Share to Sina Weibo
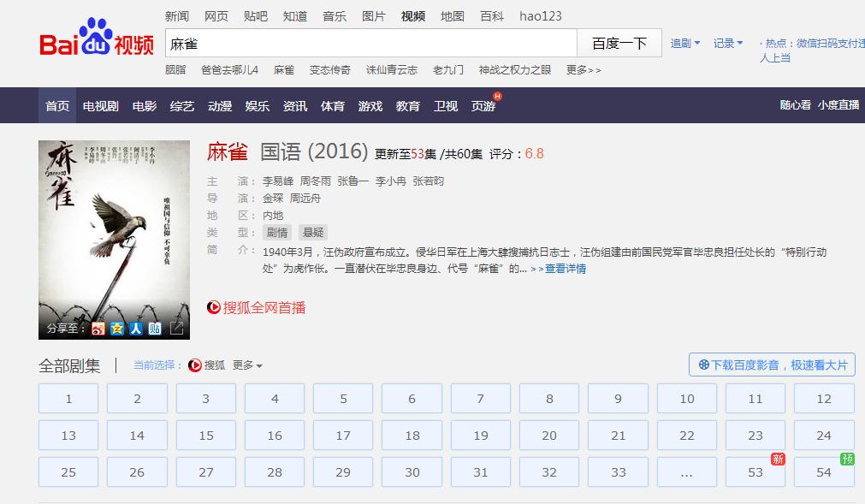 tap(98, 329)
